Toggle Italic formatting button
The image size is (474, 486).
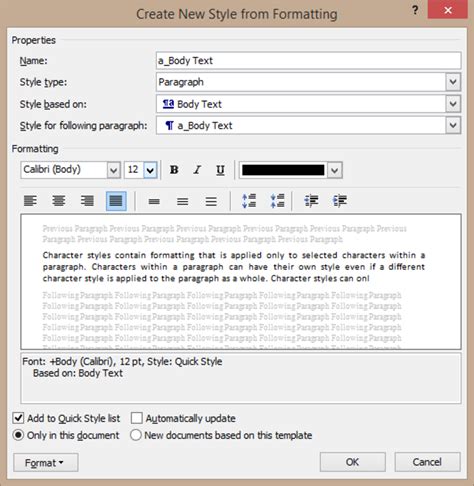pos(197,170)
